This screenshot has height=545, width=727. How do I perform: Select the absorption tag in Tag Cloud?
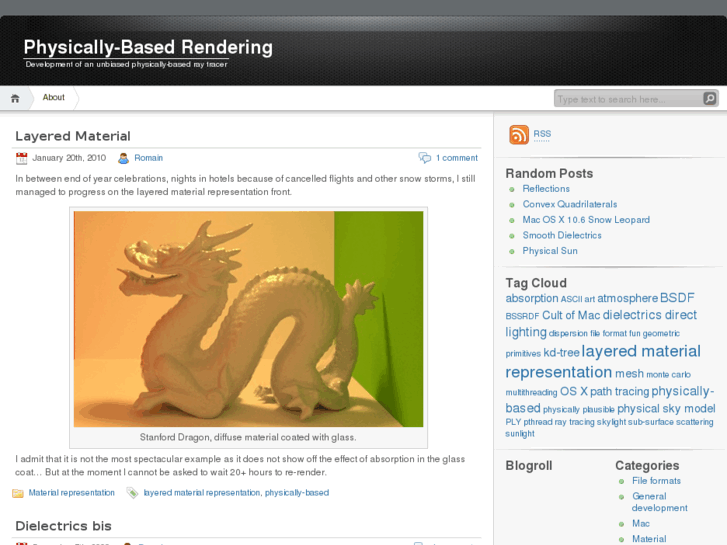click(x=532, y=298)
